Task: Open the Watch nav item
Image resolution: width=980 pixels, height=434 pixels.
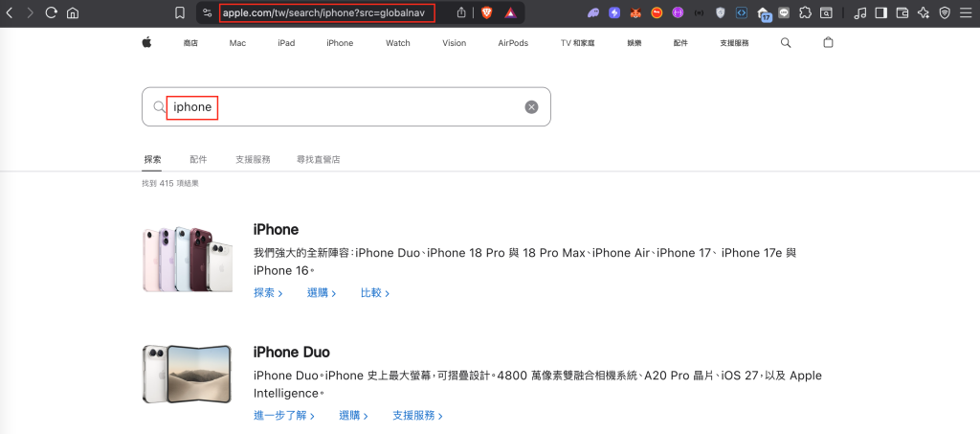Action: tap(397, 43)
